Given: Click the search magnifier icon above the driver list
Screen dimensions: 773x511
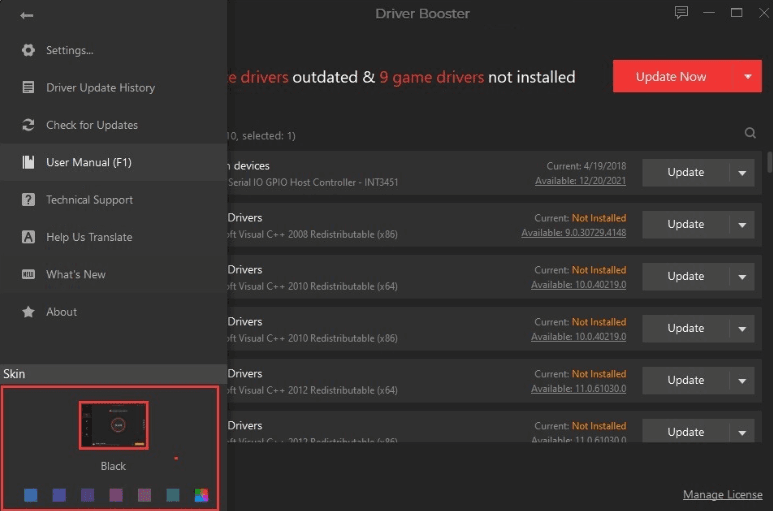Looking at the screenshot, I should coord(750,133).
